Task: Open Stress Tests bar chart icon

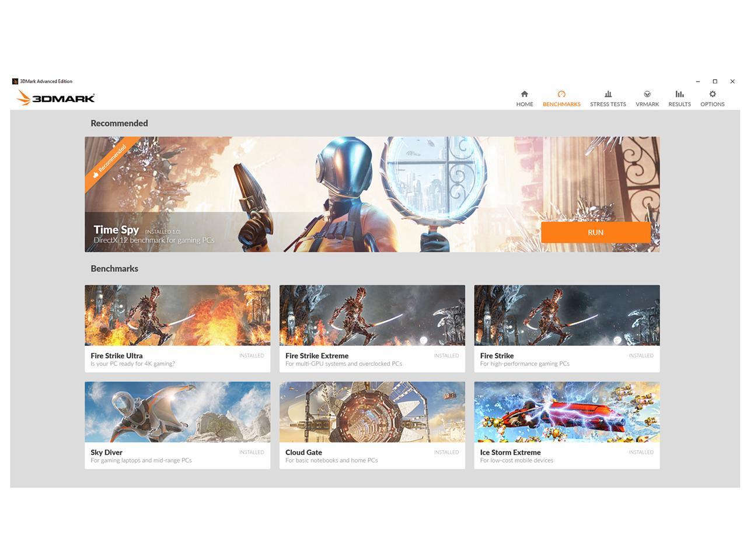Action: [x=608, y=94]
